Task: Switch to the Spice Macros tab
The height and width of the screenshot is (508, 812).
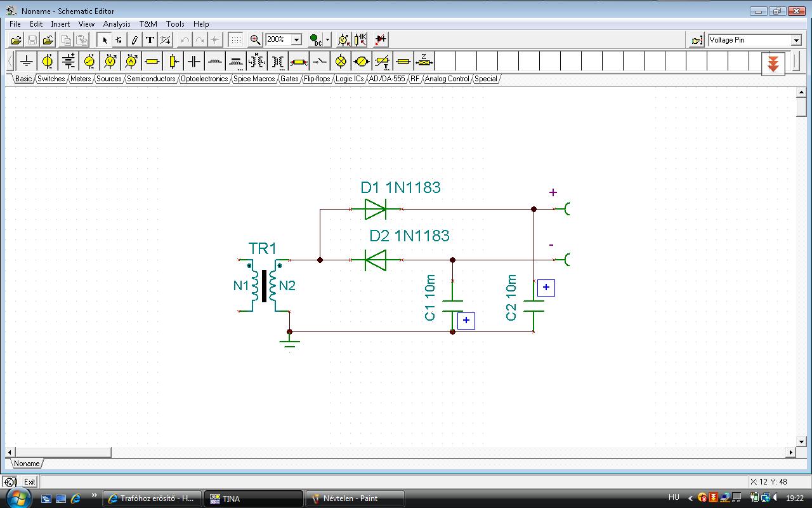Action: pyautogui.click(x=254, y=79)
